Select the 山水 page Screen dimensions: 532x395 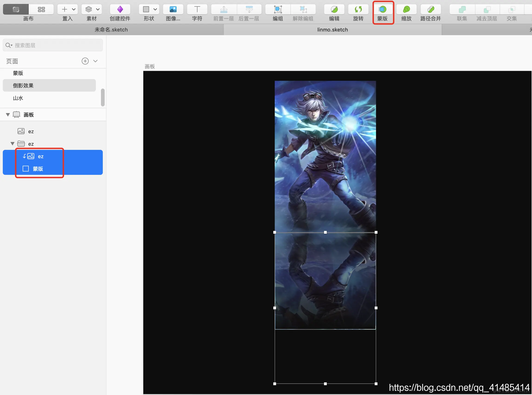pos(18,98)
